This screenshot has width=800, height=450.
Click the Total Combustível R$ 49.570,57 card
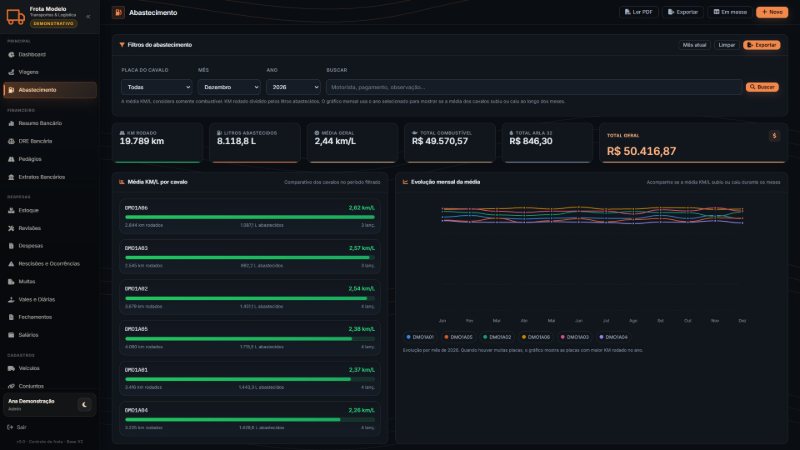(x=450, y=143)
